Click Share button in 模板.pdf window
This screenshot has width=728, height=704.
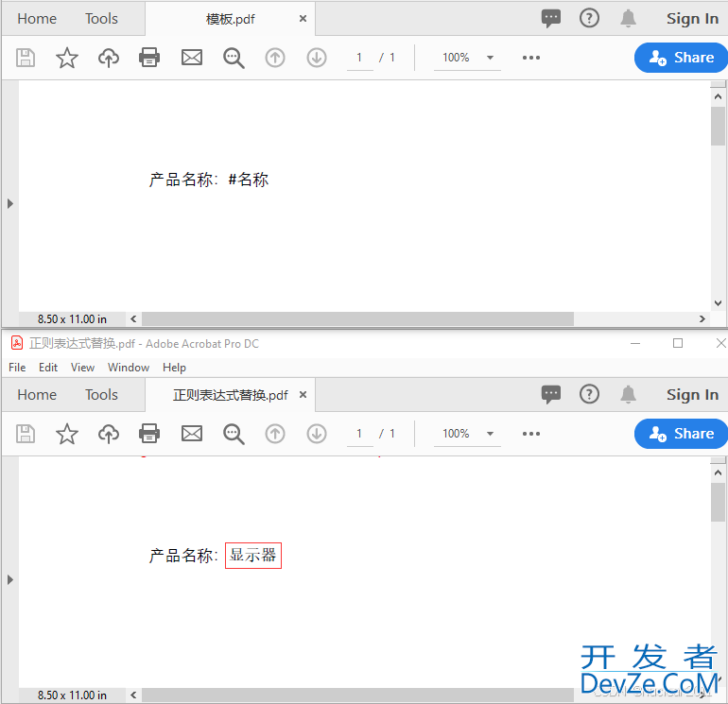point(681,58)
